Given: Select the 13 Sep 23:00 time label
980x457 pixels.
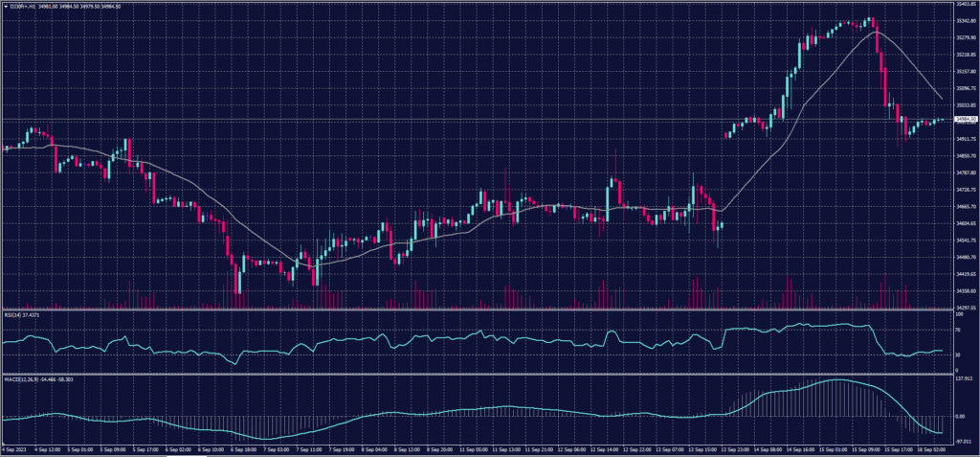Looking at the screenshot, I should click(x=734, y=447).
